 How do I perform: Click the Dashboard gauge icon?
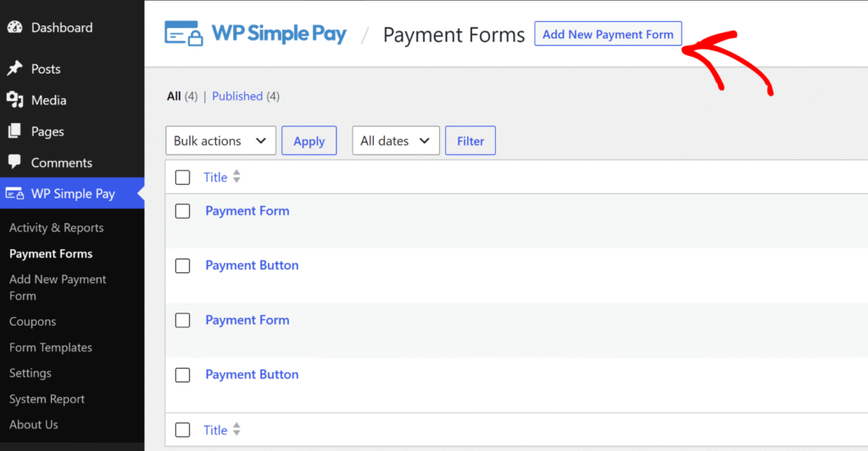coord(15,27)
